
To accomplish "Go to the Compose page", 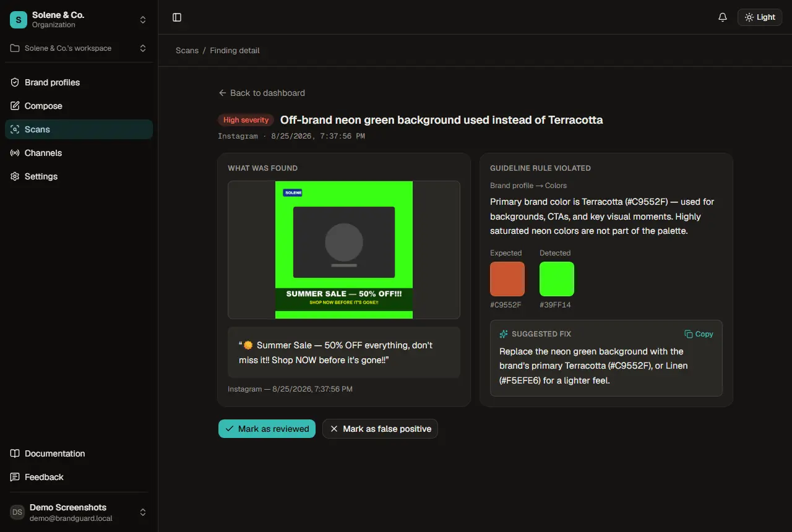I will point(79,106).
